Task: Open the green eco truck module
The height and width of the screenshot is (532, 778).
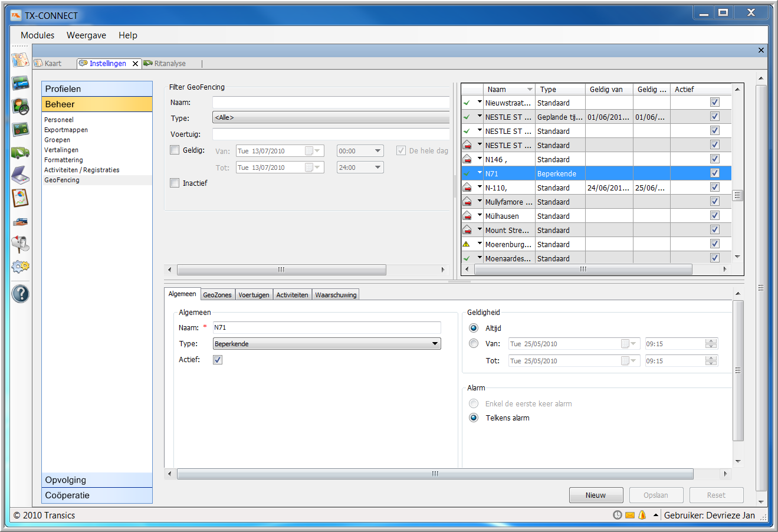Action: coord(20,153)
